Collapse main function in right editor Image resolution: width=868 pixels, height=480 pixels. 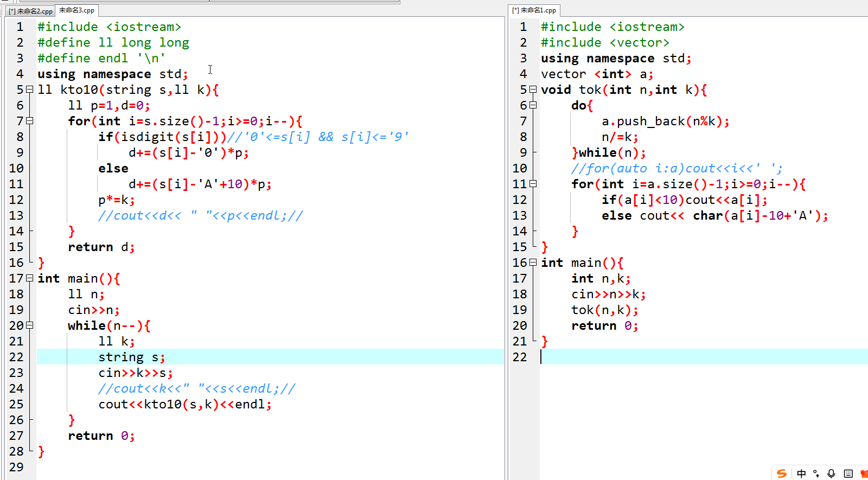(533, 263)
